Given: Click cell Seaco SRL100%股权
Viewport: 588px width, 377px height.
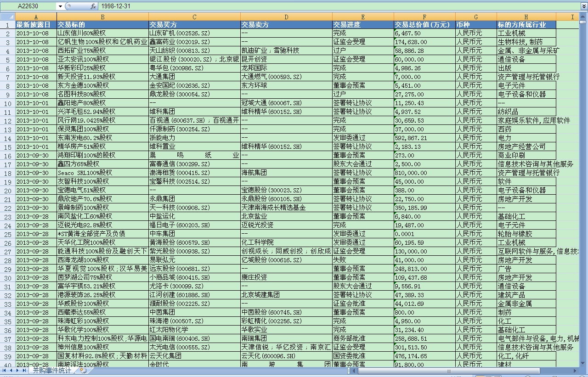Looking at the screenshot, I should click(102, 173).
